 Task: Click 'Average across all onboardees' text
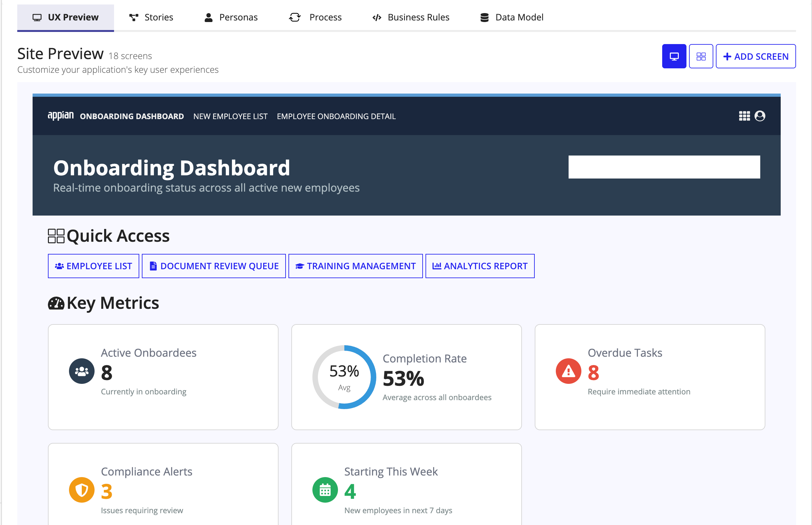tap(437, 397)
